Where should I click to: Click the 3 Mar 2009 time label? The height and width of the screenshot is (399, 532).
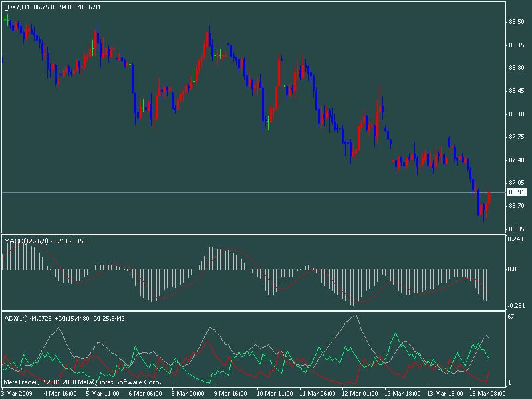tap(17, 394)
